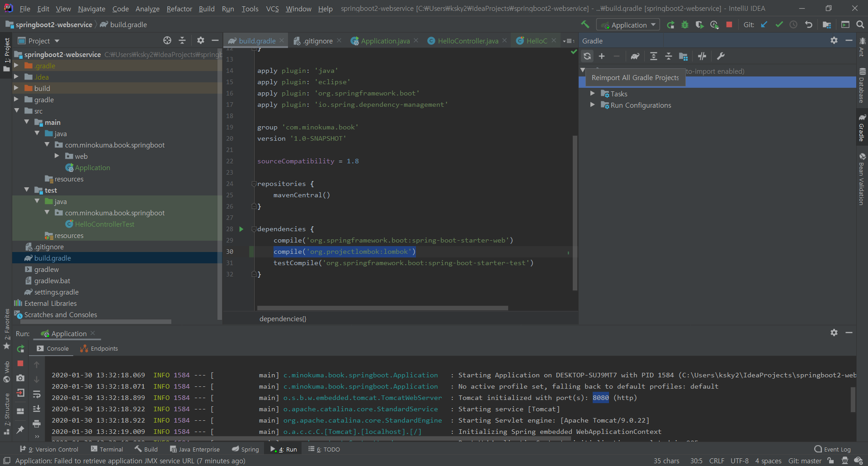Viewport: 868px width, 466px height.
Task: Open Spring tool window button
Action: point(245,449)
